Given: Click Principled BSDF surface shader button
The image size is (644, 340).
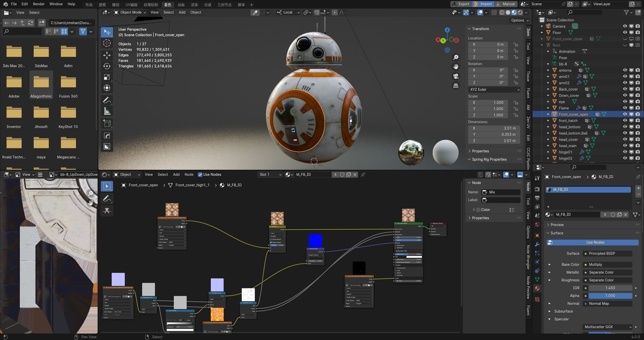Looking at the screenshot, I should [x=607, y=253].
